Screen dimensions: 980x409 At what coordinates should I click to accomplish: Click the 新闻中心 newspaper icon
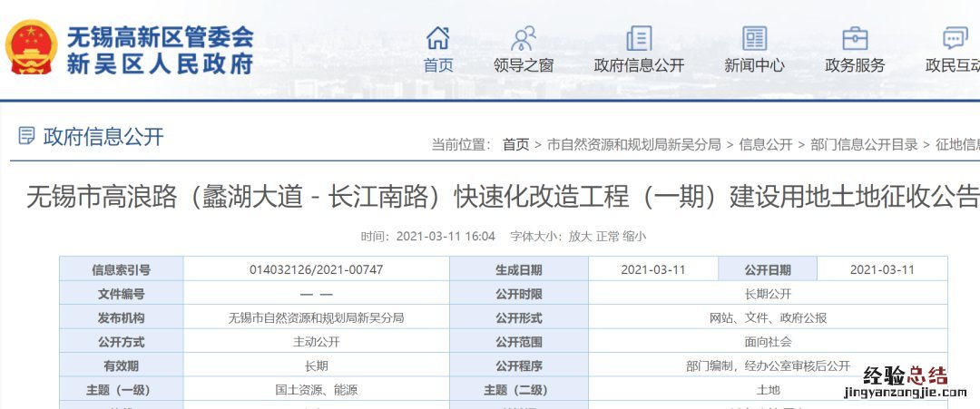754,38
